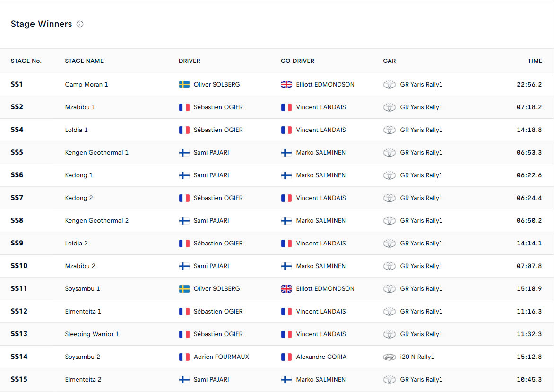This screenshot has height=392, width=554.
Task: Click the Swedish flag in SS1 row
Action: [184, 85]
